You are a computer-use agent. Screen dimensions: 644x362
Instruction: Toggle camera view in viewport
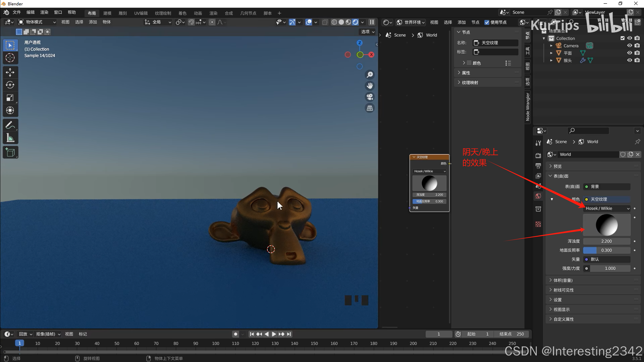click(370, 97)
